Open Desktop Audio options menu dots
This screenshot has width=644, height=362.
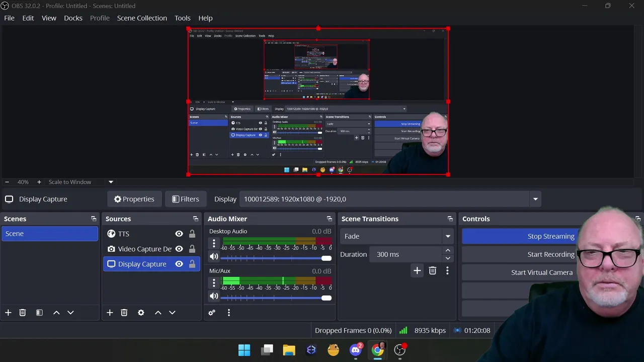point(214,244)
